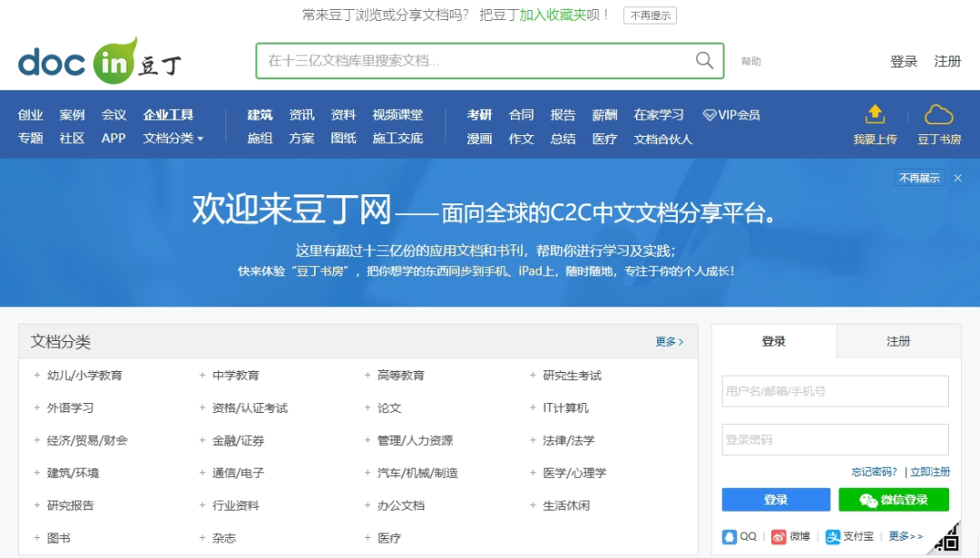
Task: Expand the 法律/法学 category
Action: coord(533,440)
